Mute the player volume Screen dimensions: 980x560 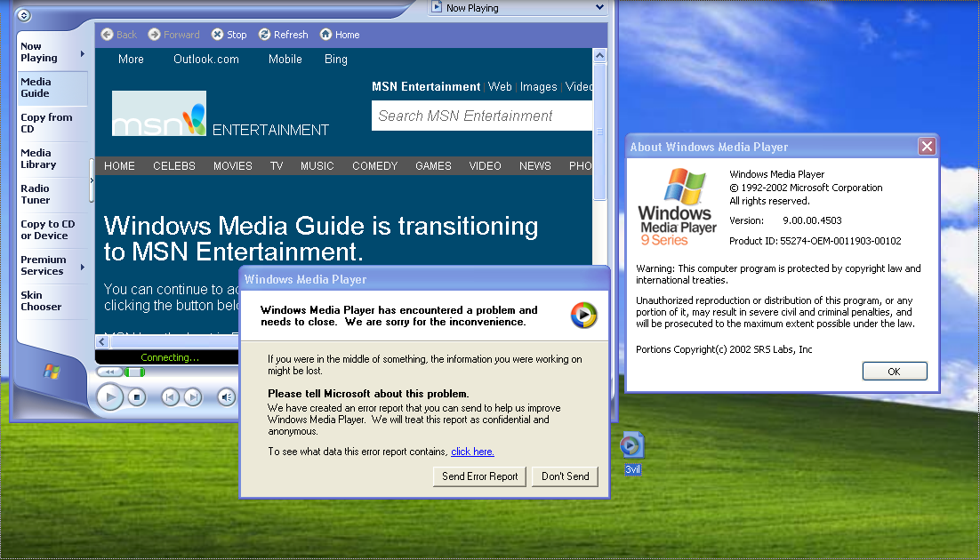point(226,396)
